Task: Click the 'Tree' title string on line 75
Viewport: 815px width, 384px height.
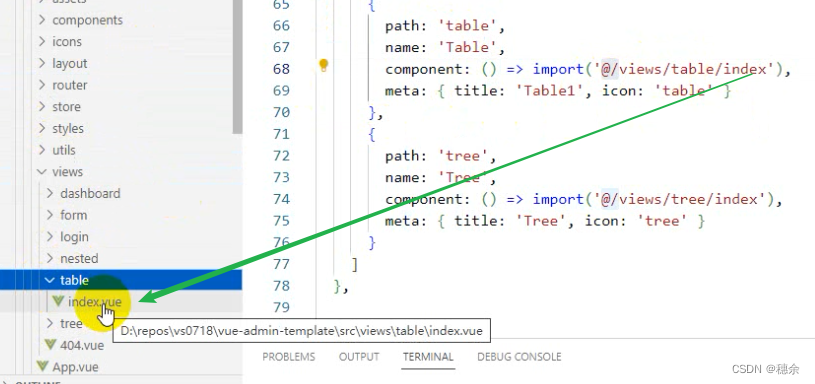Action: pos(541,221)
